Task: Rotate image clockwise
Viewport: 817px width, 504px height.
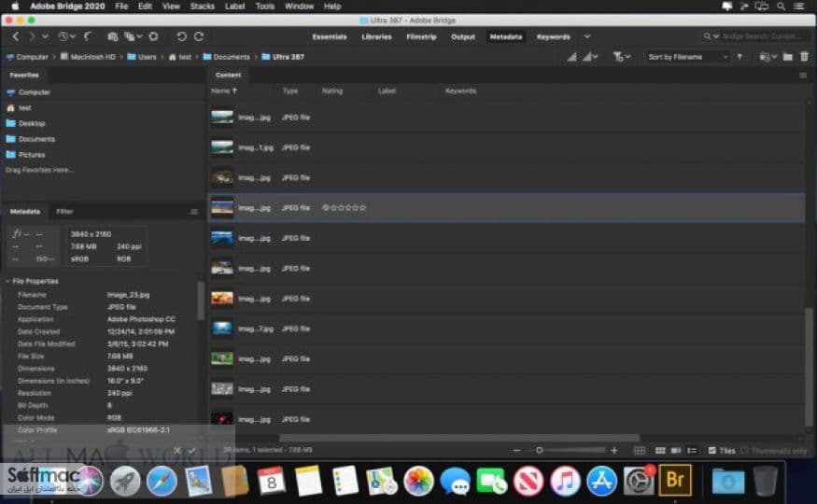Action: point(199,36)
